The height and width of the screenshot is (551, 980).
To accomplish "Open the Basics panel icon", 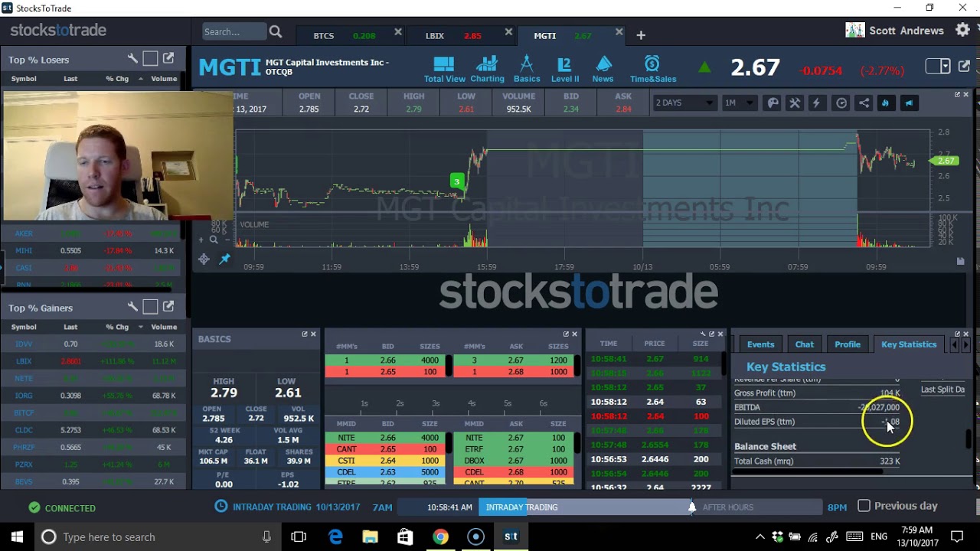I will coord(526,69).
